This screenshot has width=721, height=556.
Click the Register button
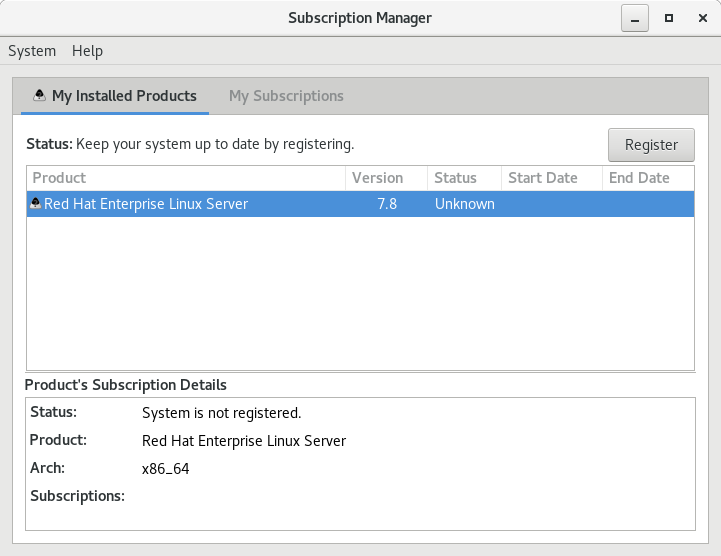coord(651,144)
